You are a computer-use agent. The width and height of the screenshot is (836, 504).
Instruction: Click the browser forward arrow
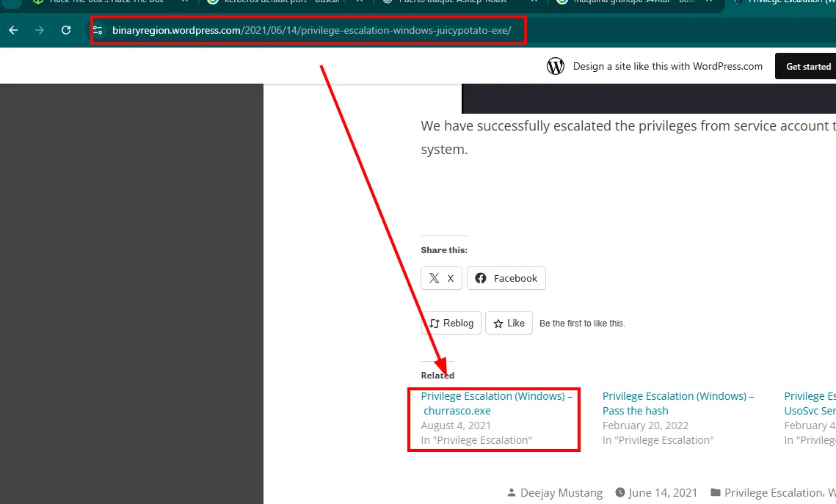40,30
